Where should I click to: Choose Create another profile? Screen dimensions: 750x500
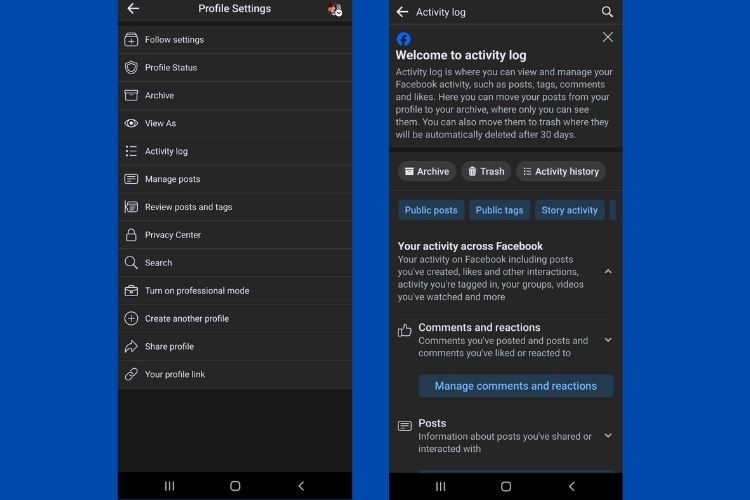coord(235,318)
